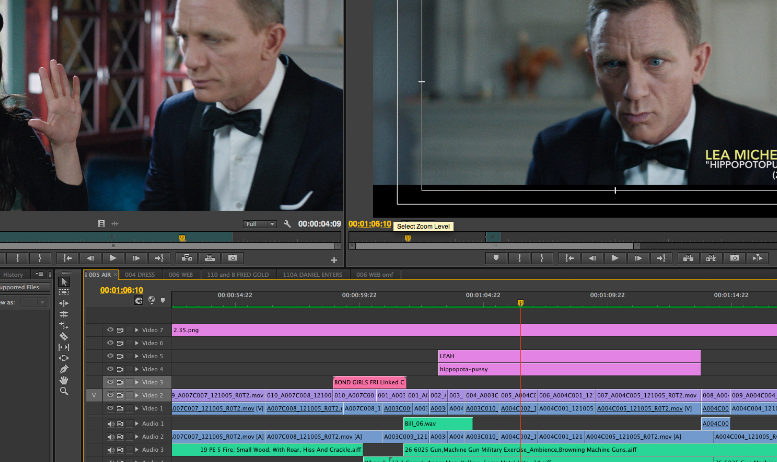
Task: Click Source monitor scrub bar playhead
Action: (182, 238)
